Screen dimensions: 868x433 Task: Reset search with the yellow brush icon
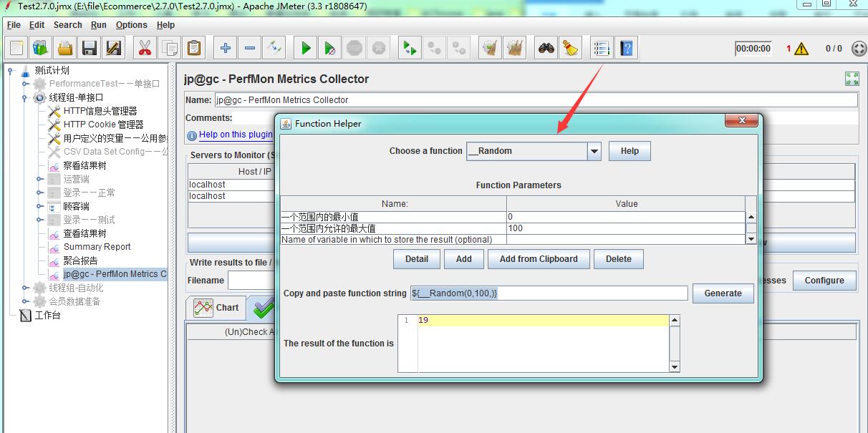570,48
